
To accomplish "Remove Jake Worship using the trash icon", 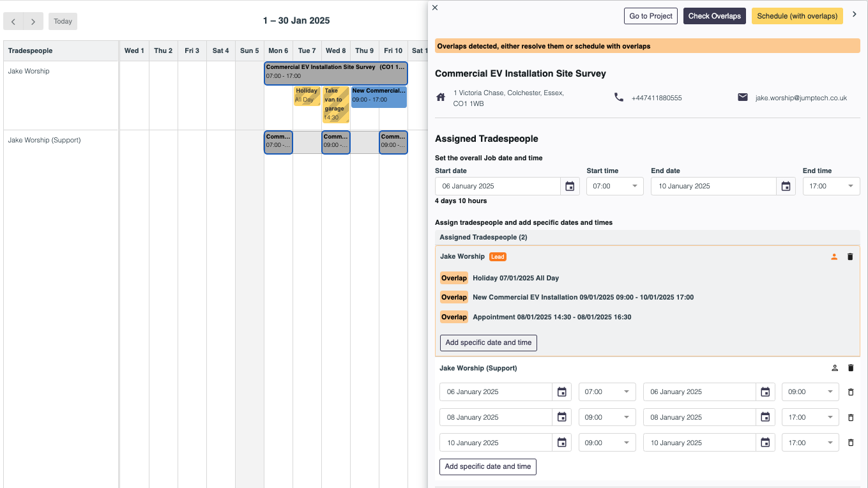I will point(850,256).
